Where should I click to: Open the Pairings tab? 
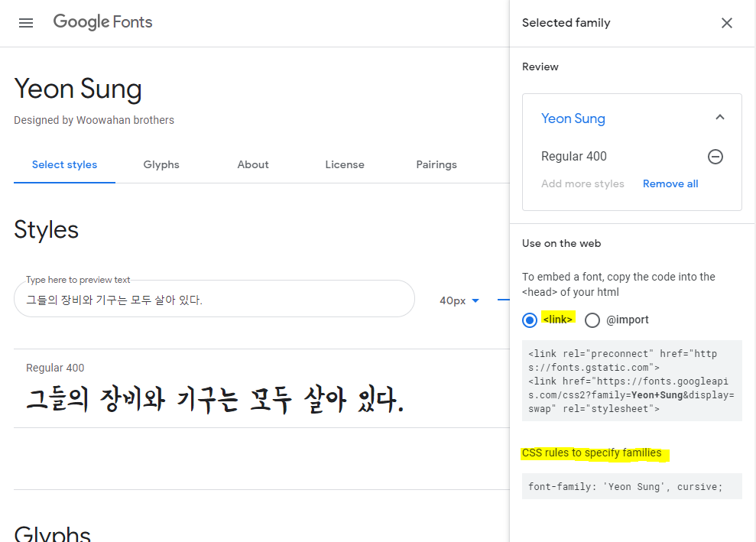pyautogui.click(x=436, y=165)
